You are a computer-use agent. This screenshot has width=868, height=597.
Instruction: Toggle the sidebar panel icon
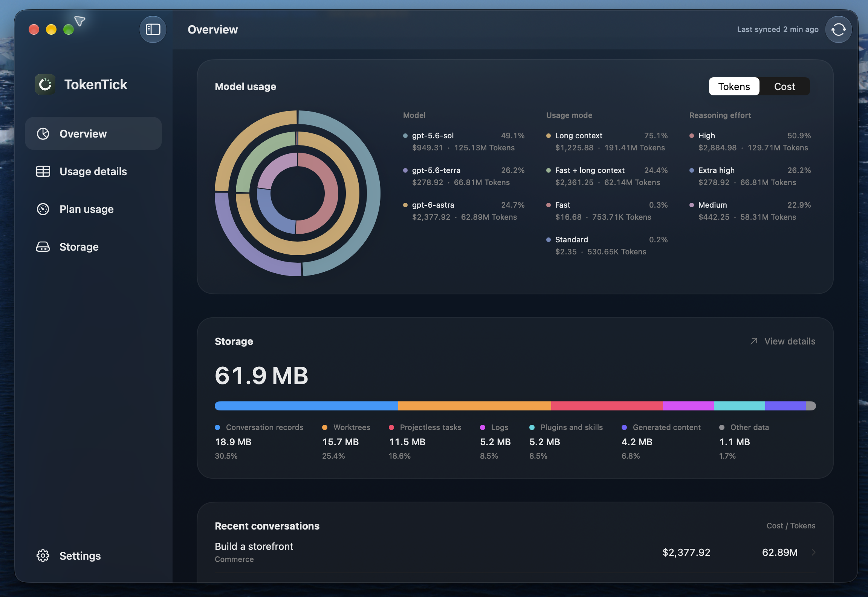[x=153, y=29]
